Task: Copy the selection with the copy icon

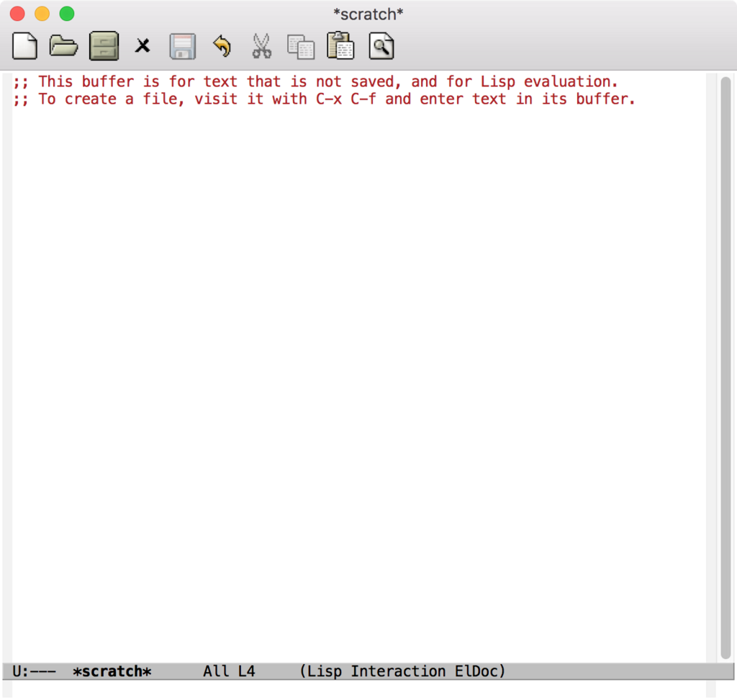Action: coord(301,47)
